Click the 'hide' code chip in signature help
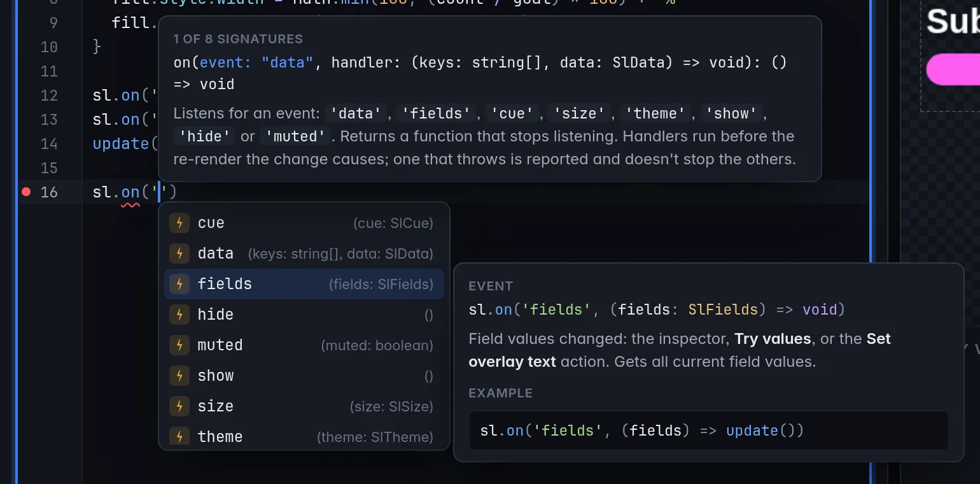This screenshot has height=484, width=980. (205, 136)
